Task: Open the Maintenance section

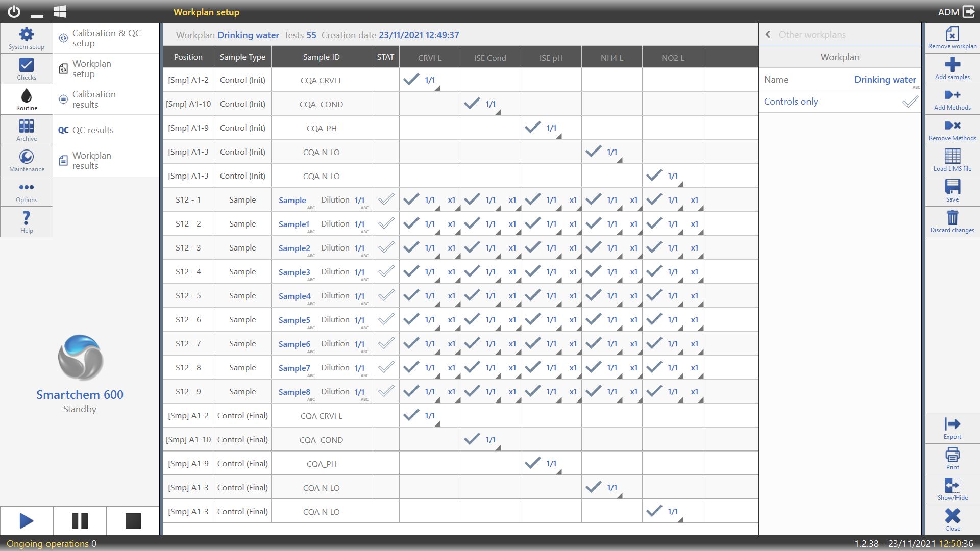Action: pos(27,160)
